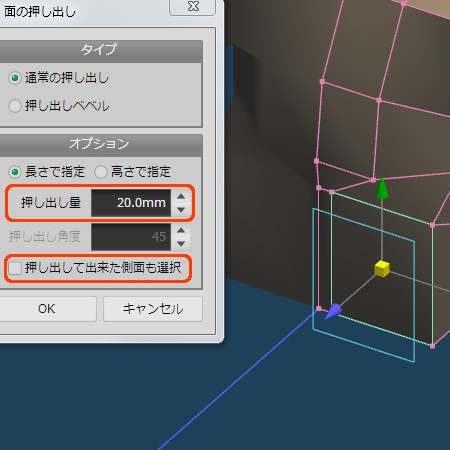Click the タイプ section header
Screen dimensions: 450x450
coord(99,50)
